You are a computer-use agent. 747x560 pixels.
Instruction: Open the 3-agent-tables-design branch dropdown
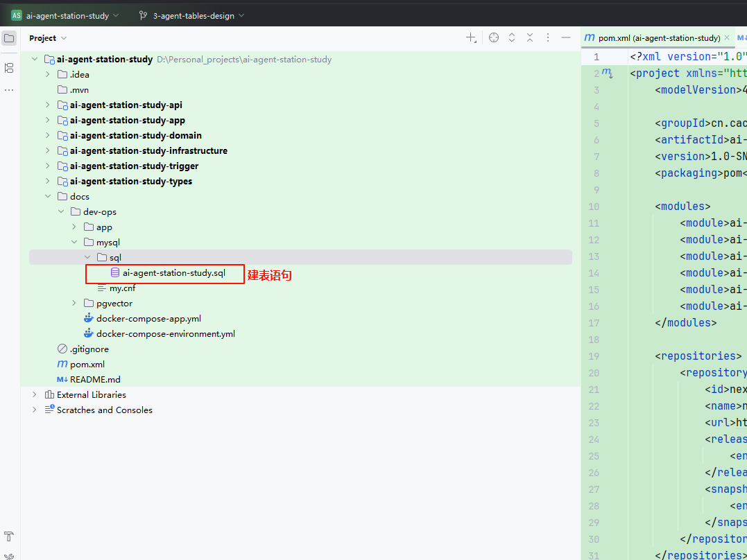[x=192, y=15]
